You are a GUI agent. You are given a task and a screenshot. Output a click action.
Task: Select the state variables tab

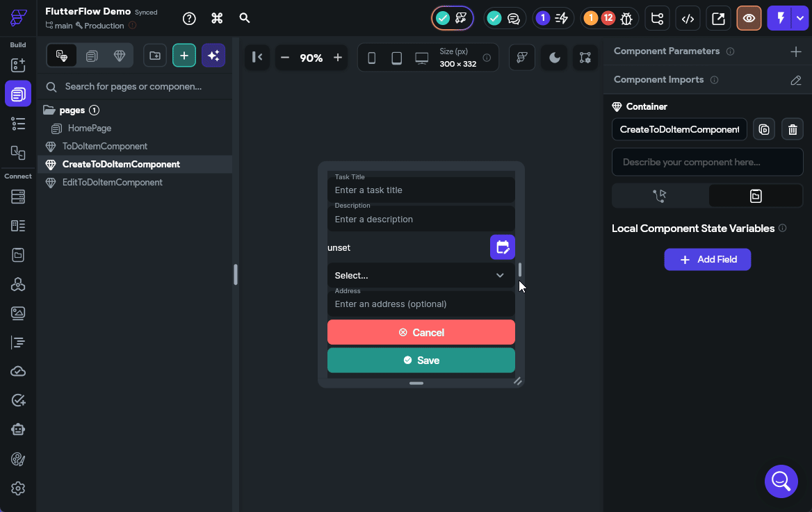pyautogui.click(x=756, y=196)
